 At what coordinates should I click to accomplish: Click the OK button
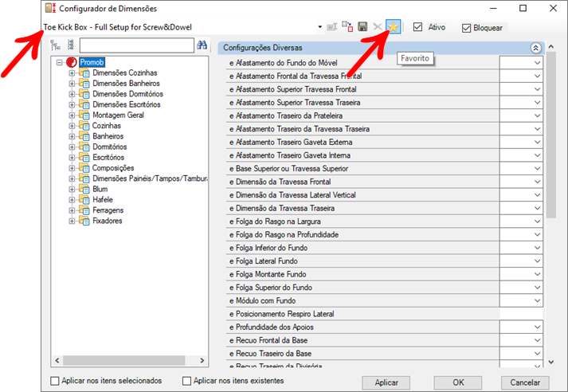pos(458,382)
